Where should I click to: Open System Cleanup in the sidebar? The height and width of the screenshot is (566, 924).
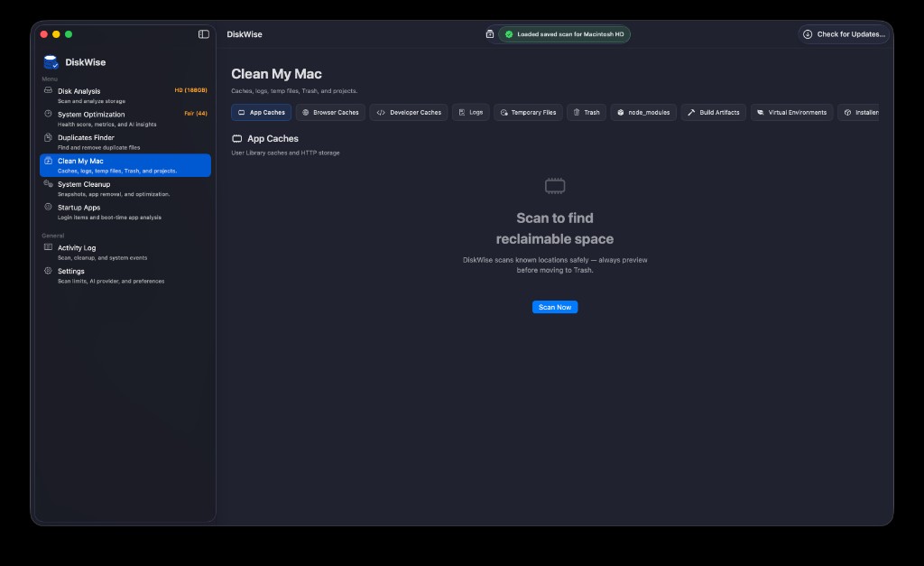point(125,189)
